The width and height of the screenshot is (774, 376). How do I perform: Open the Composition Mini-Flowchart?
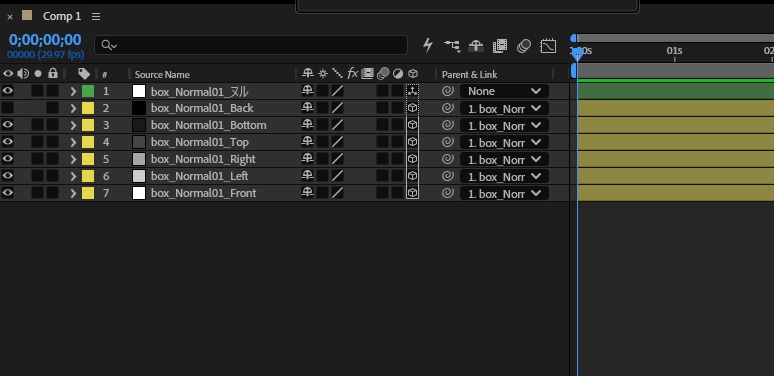click(x=452, y=46)
